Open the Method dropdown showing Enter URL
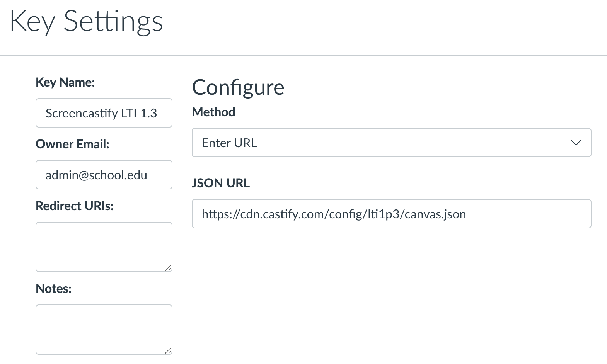607x364 pixels. tap(391, 143)
